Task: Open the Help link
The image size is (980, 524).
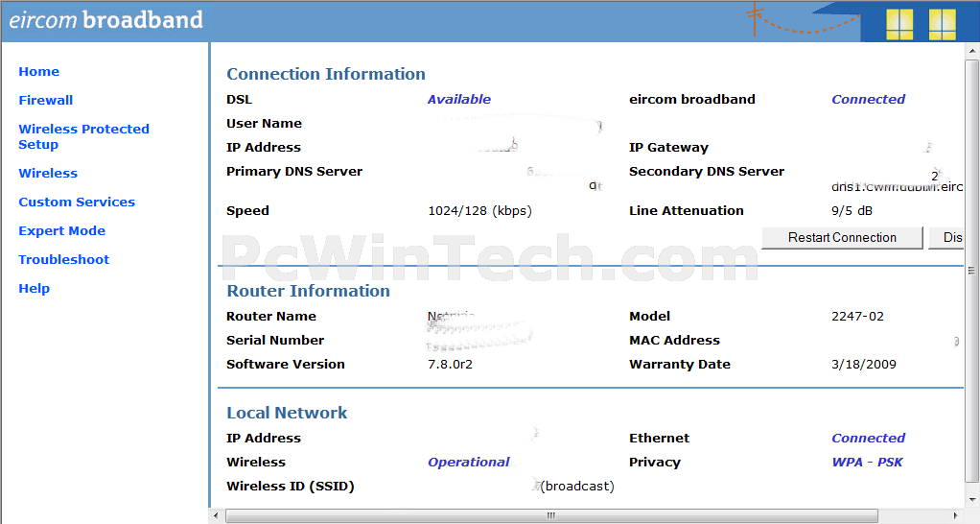Action: pos(35,288)
